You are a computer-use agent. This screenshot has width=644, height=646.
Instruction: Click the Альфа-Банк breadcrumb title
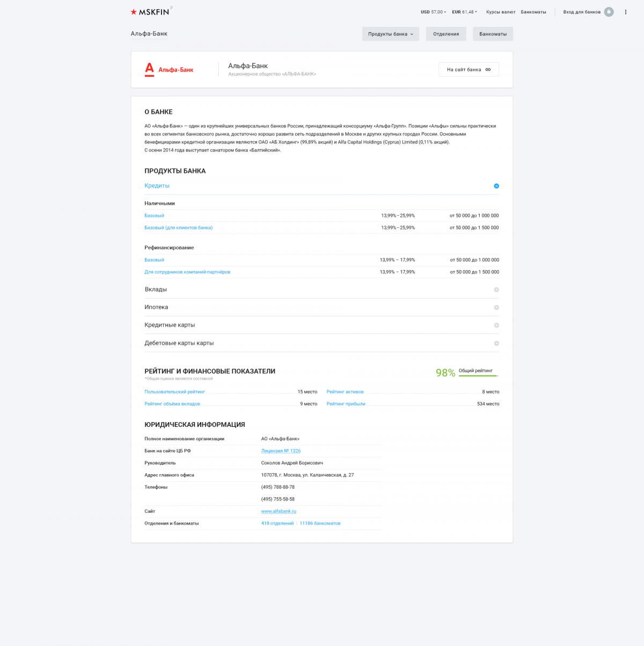point(149,34)
